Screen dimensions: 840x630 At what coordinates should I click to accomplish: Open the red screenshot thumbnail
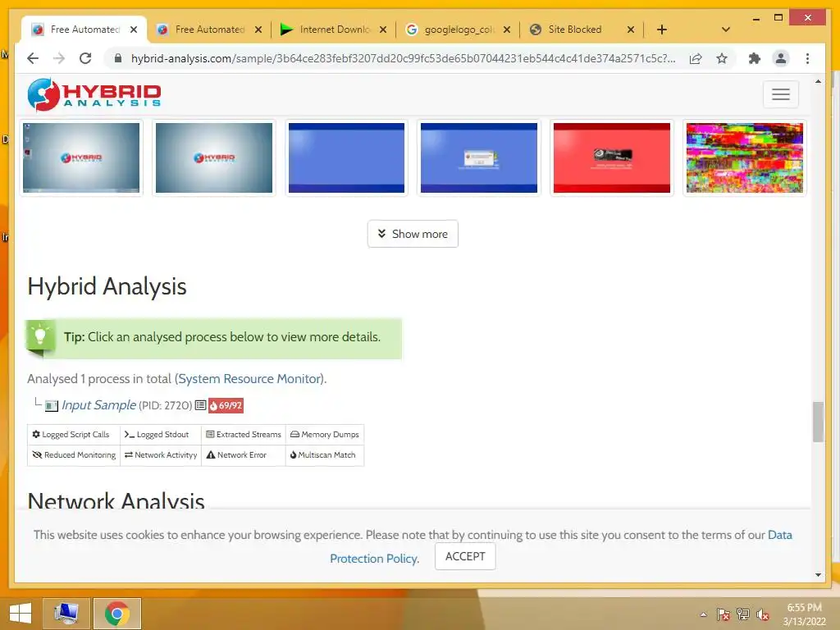click(x=612, y=157)
